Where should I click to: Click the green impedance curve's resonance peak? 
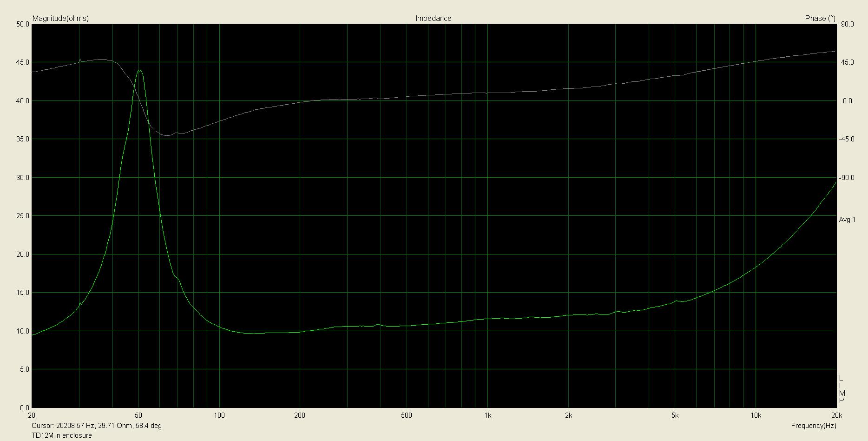click(139, 71)
